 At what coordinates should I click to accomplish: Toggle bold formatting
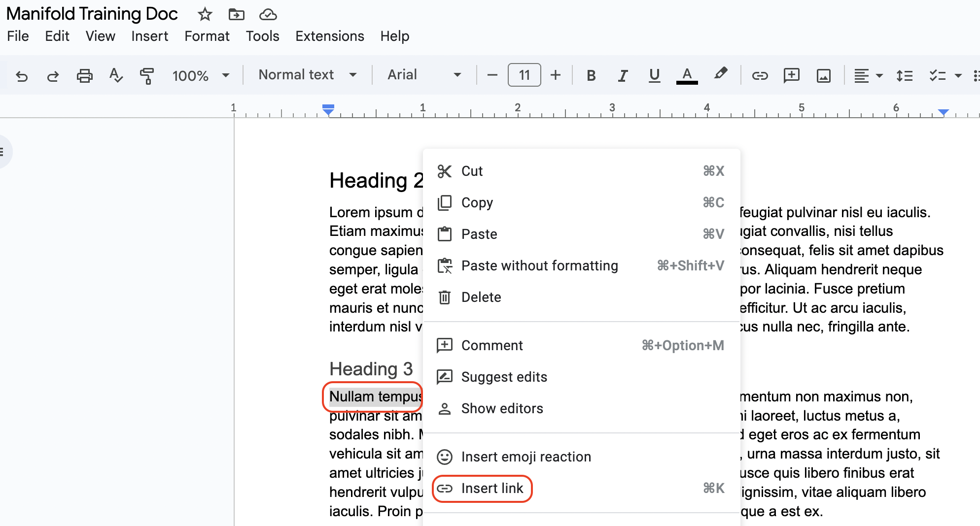pyautogui.click(x=591, y=75)
